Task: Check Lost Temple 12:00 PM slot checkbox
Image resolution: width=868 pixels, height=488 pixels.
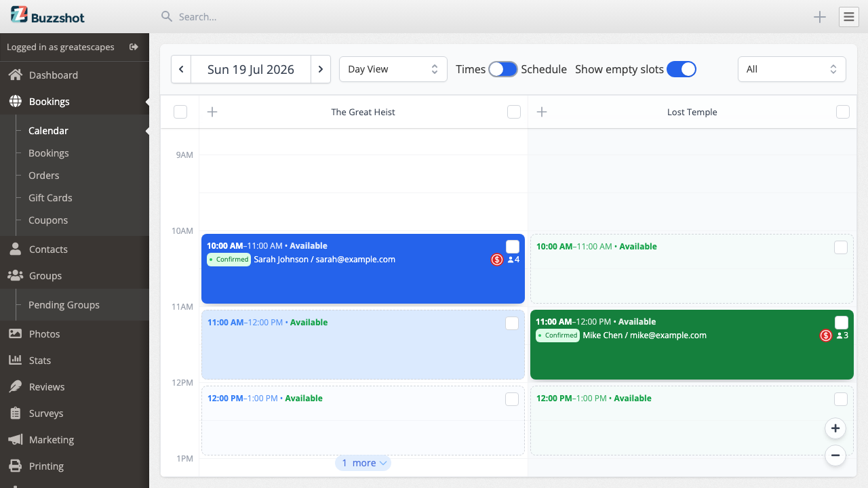Action: pos(841,399)
